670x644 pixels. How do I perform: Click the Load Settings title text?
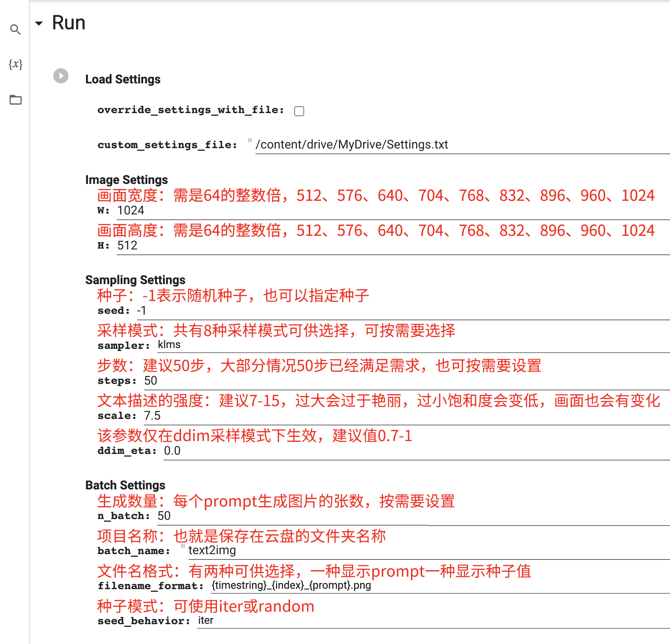[x=123, y=79]
